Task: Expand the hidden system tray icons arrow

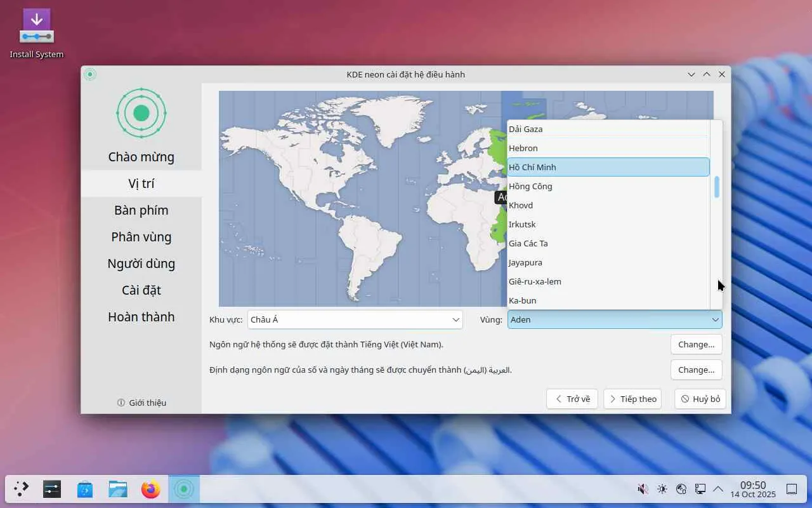Action: click(x=718, y=489)
